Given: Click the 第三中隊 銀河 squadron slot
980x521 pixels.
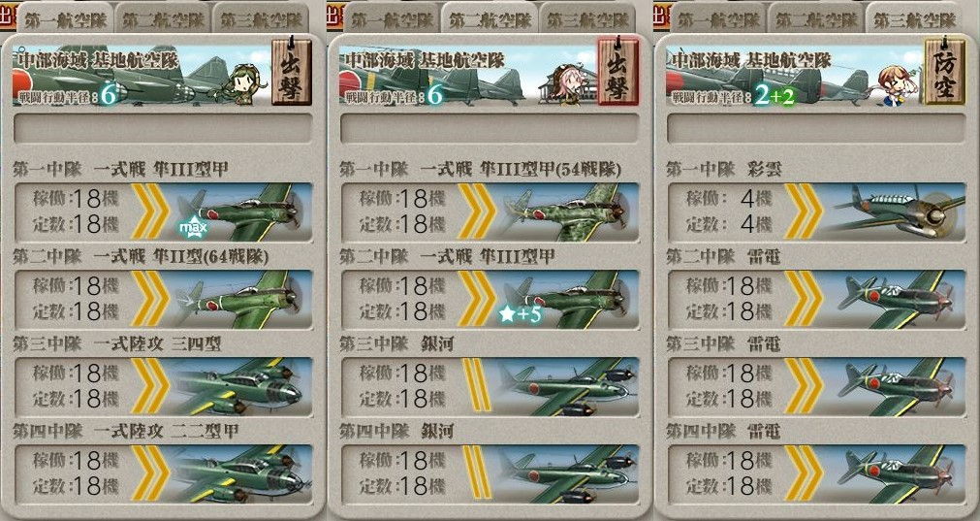Looking at the screenshot, I should pos(490,387).
